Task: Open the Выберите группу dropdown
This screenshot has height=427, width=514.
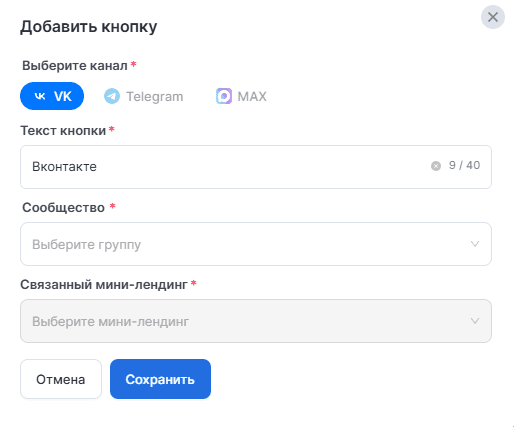Action: coord(256,244)
